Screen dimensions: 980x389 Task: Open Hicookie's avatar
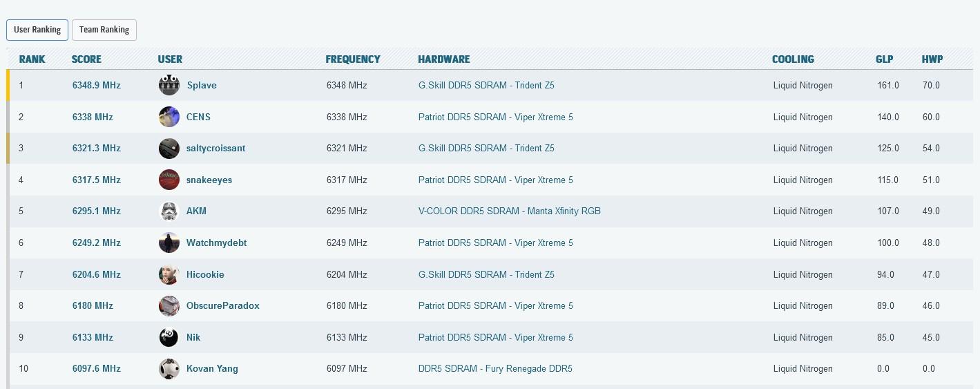coord(169,274)
